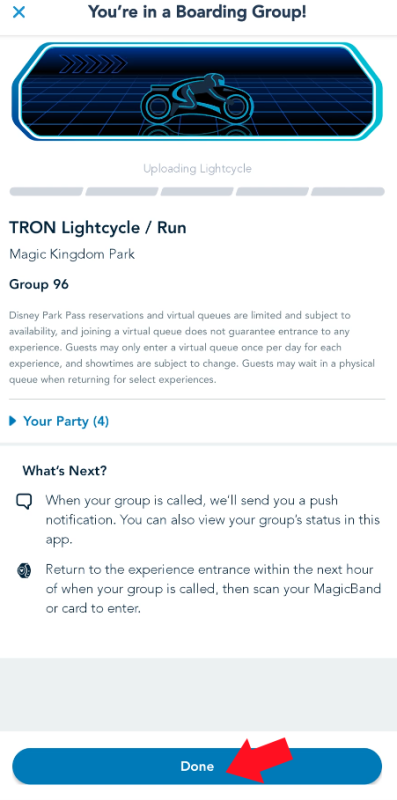
Task: Click the push notification speech bubble icon
Action: (24, 502)
